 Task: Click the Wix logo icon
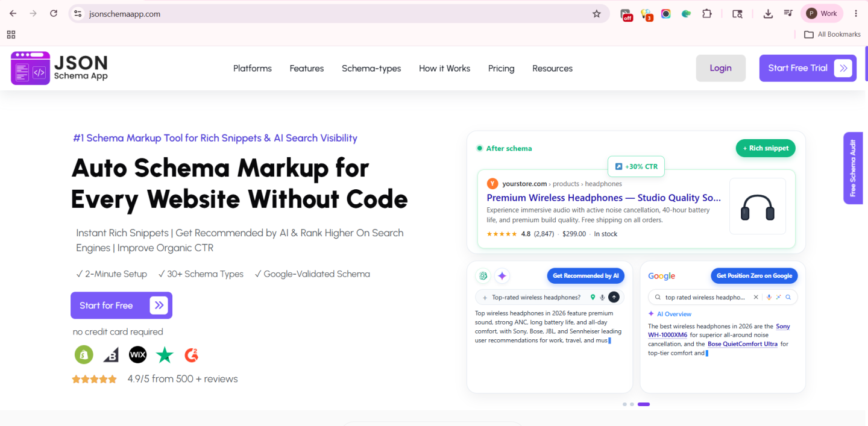point(138,354)
